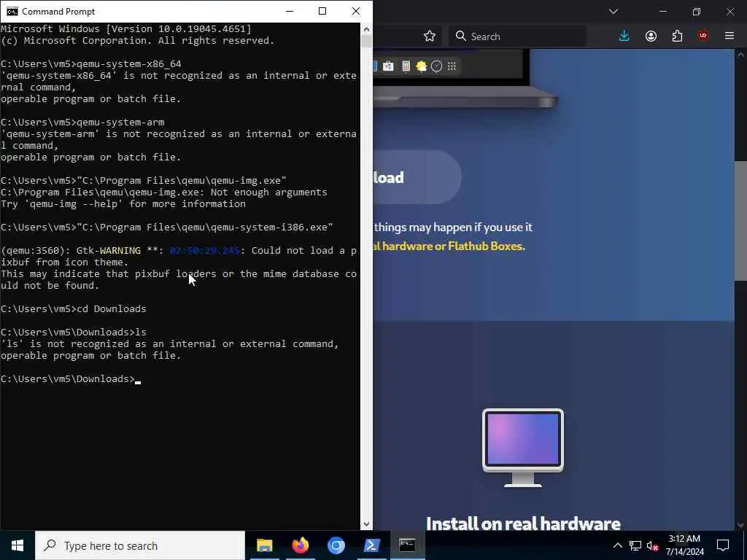Open the notification center icon
The image size is (747, 560).
723,545
